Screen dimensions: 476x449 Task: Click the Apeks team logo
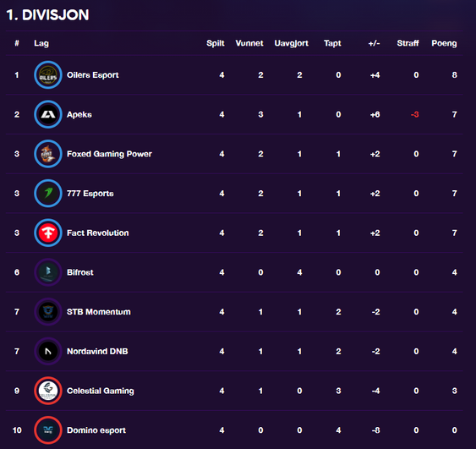(x=48, y=114)
